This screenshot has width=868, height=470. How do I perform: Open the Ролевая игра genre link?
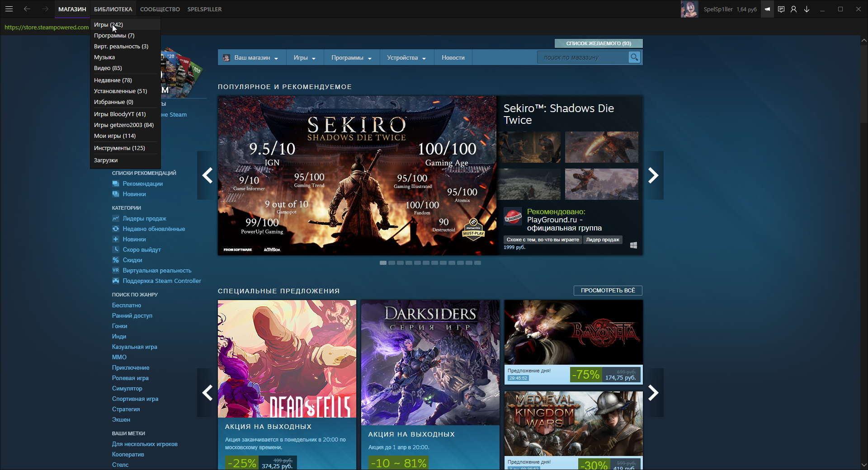click(130, 378)
